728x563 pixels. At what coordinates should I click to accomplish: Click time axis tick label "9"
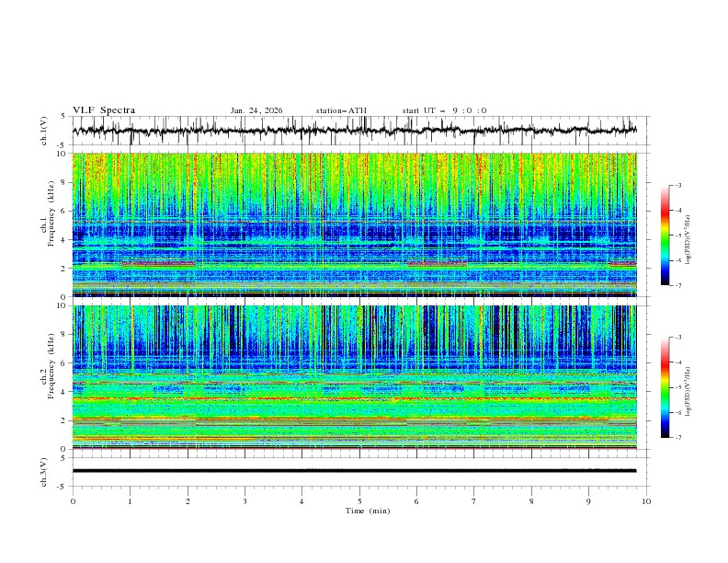tap(588, 501)
